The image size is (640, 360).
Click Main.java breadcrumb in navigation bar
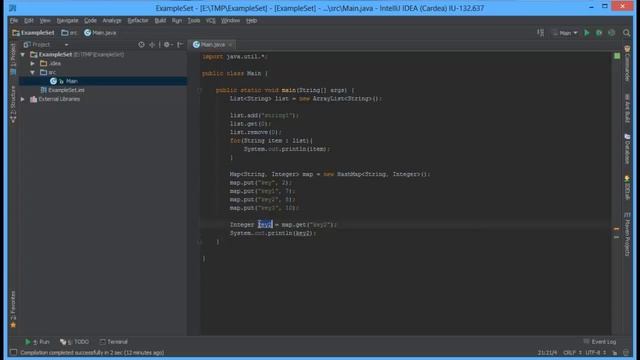[100, 33]
